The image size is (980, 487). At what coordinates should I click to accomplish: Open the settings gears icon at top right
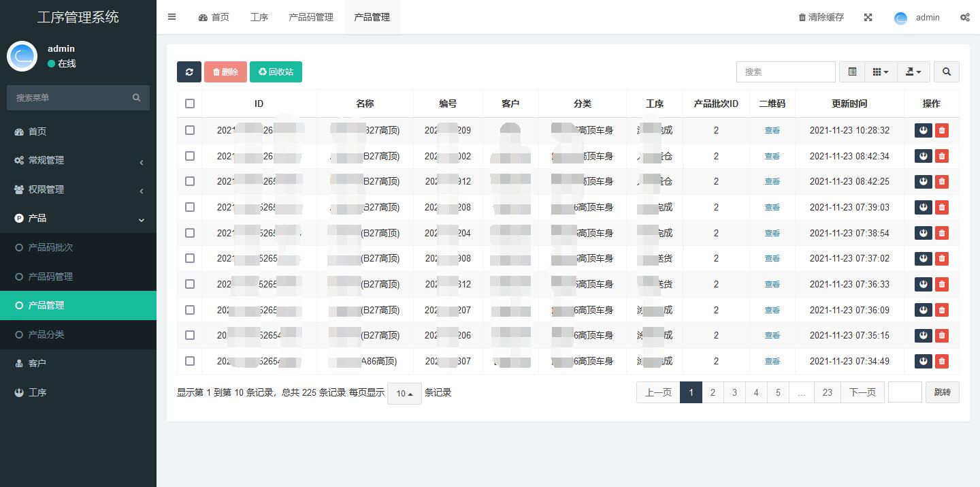tap(965, 17)
